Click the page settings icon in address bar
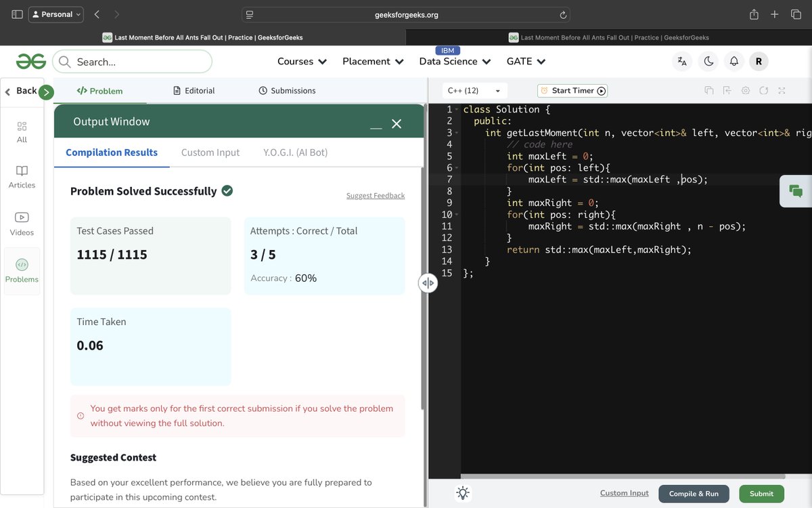Screen dimensions: 812x508 pos(250,15)
